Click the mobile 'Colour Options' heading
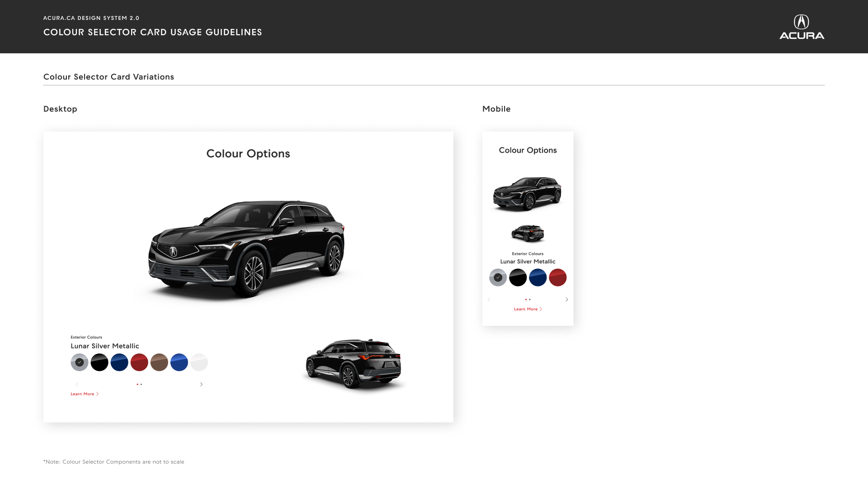868x488 pixels. pos(528,150)
